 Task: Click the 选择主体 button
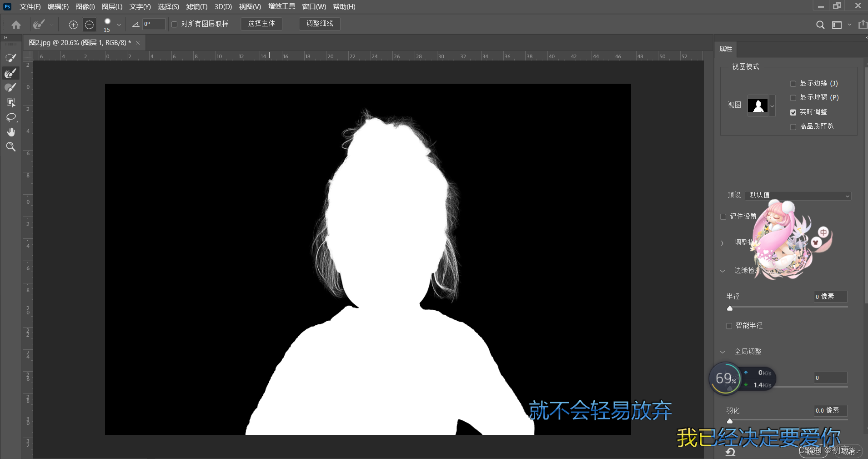coord(261,24)
